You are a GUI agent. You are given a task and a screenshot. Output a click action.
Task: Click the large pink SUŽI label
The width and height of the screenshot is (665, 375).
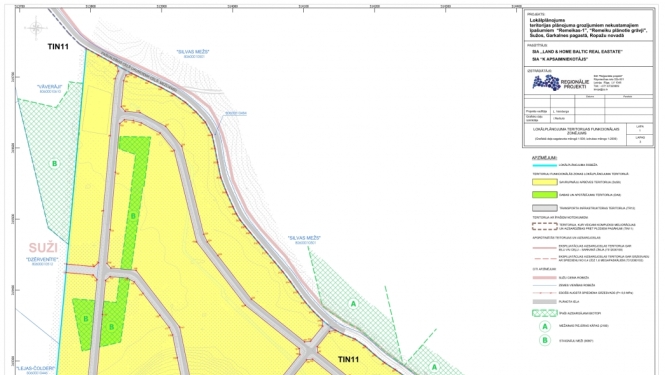pyautogui.click(x=43, y=248)
